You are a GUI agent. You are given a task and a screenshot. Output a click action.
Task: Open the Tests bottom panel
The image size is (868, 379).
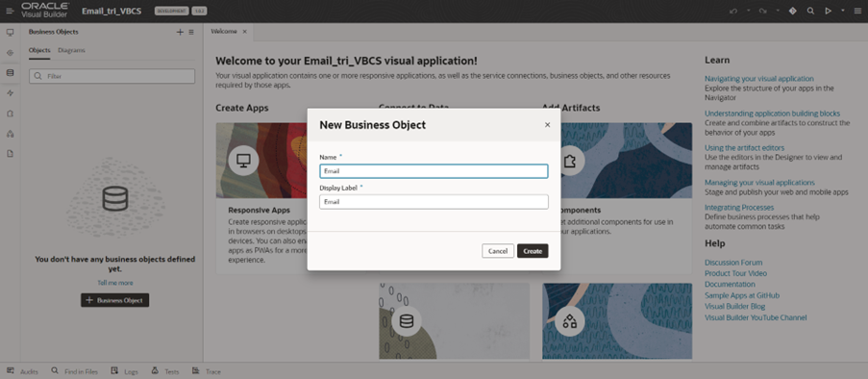click(x=165, y=371)
